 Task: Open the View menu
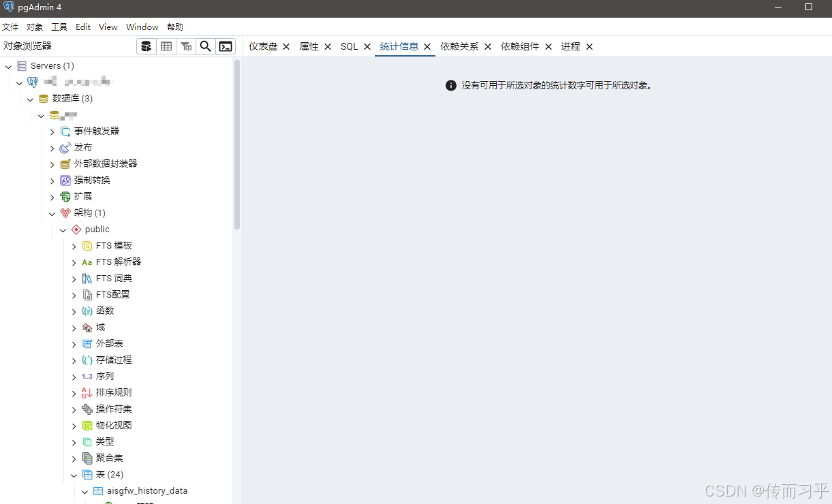pos(108,27)
